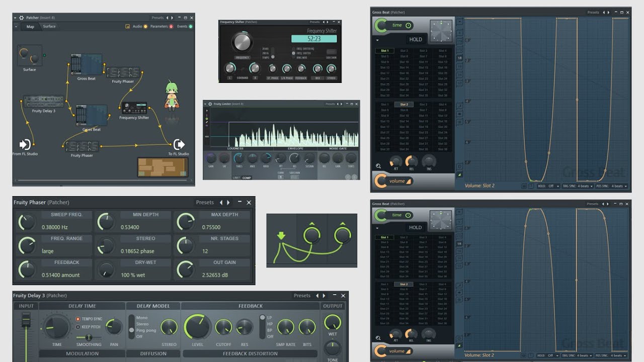Click the large Frequency knob in Frequency Shifter
This screenshot has height=362, width=644.
[242, 43]
